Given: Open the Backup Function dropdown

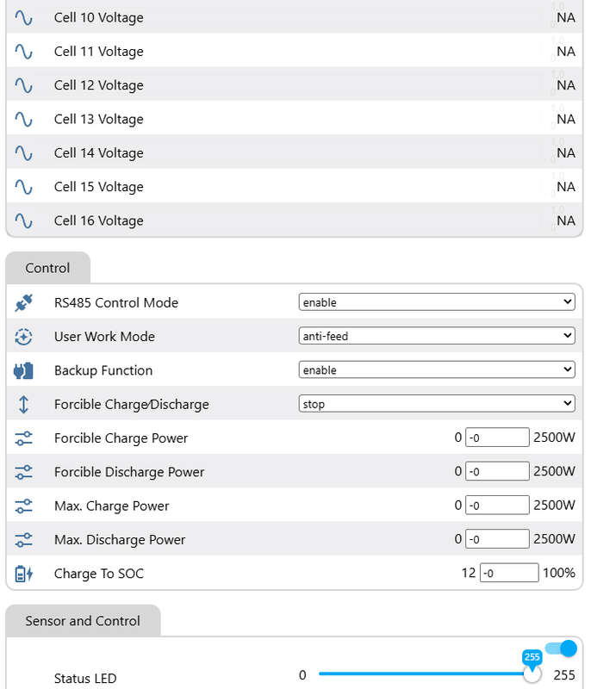Looking at the screenshot, I should [436, 370].
